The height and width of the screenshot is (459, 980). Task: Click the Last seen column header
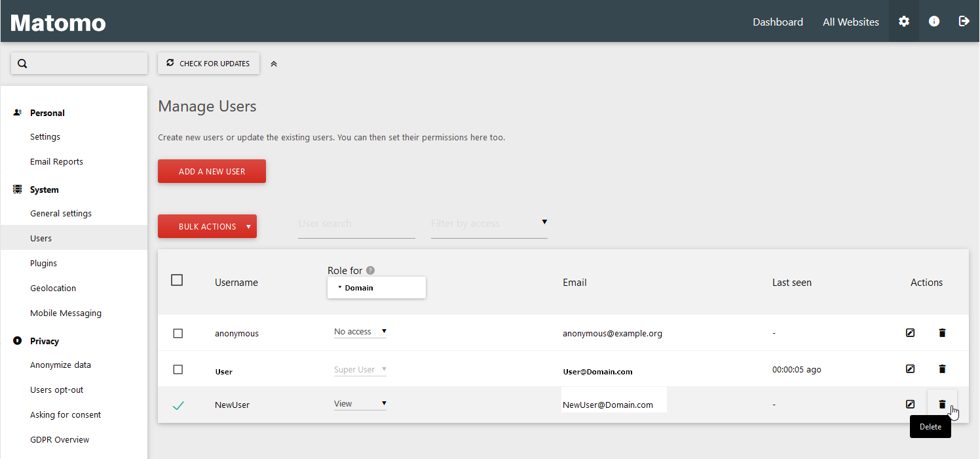pos(792,283)
